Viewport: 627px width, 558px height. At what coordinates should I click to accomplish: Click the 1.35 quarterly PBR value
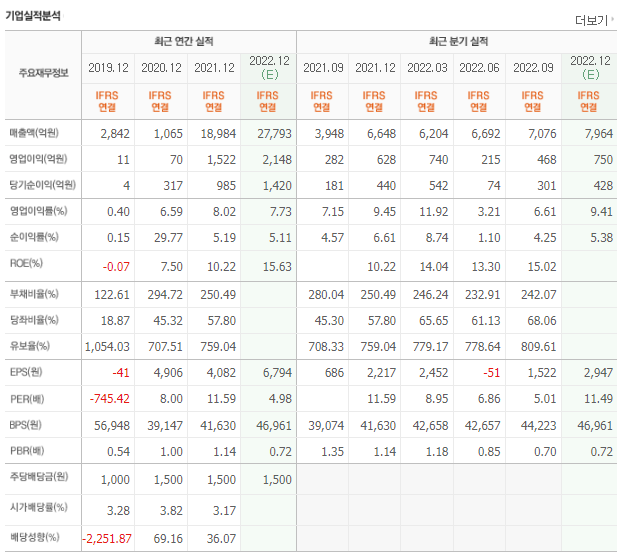point(333,452)
